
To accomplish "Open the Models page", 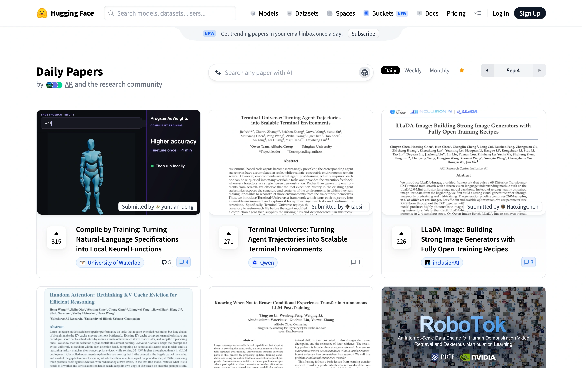I will [x=264, y=13].
